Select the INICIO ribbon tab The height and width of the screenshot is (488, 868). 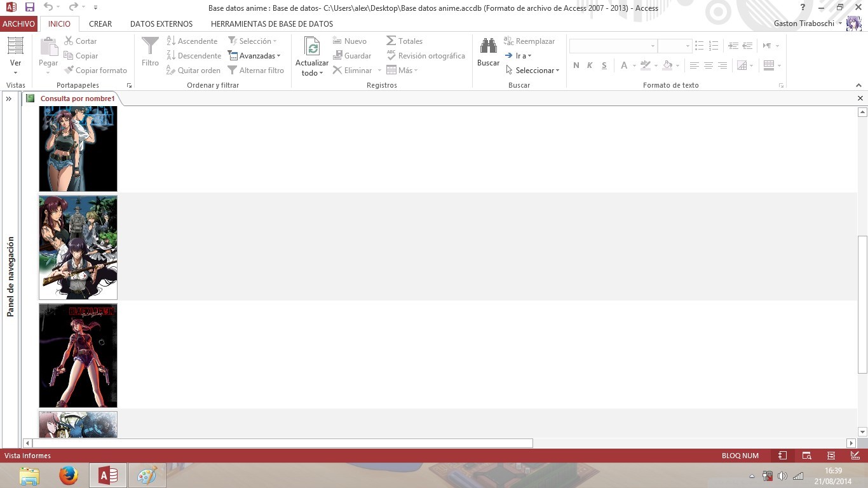(60, 24)
